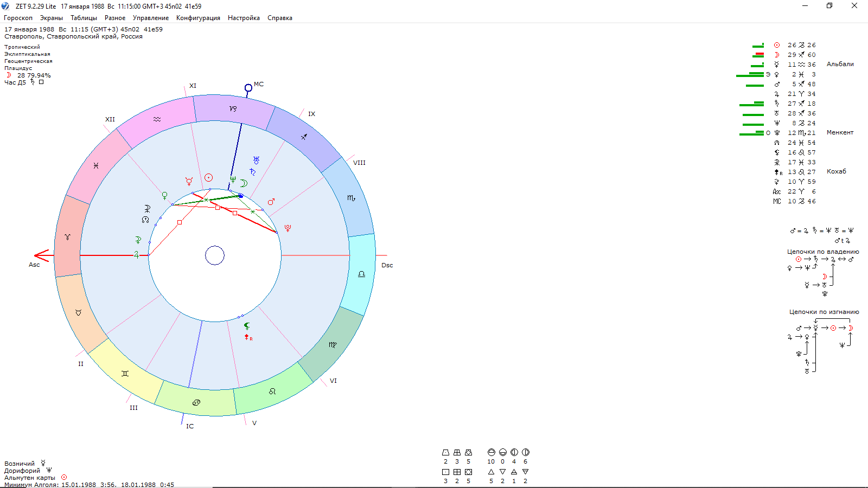The height and width of the screenshot is (488, 868).
Task: Click the Capricorn sign on the zodiac ring
Action: click(x=233, y=108)
